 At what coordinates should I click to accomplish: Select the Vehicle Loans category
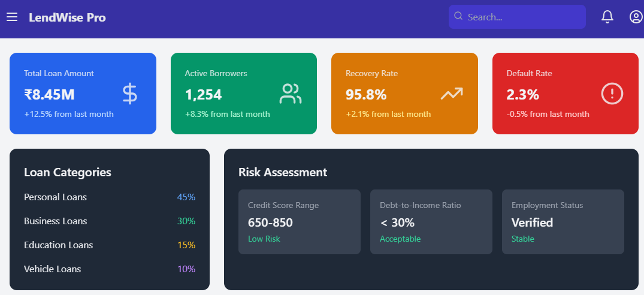tap(110, 269)
